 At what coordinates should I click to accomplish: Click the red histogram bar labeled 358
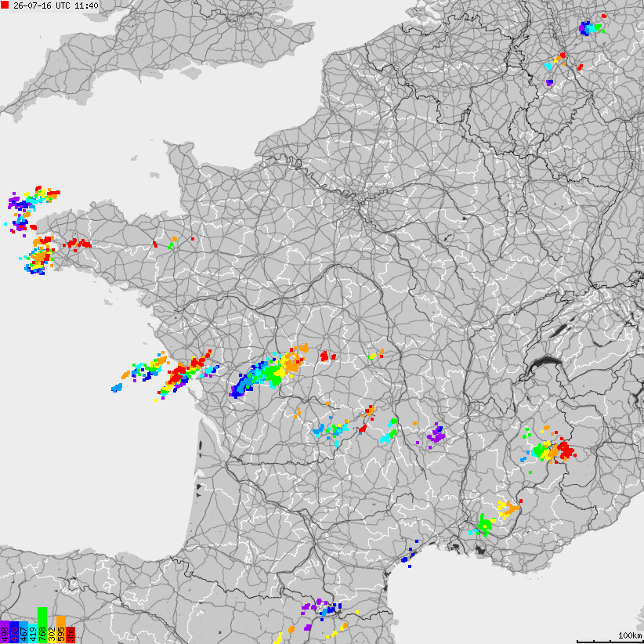click(71, 635)
